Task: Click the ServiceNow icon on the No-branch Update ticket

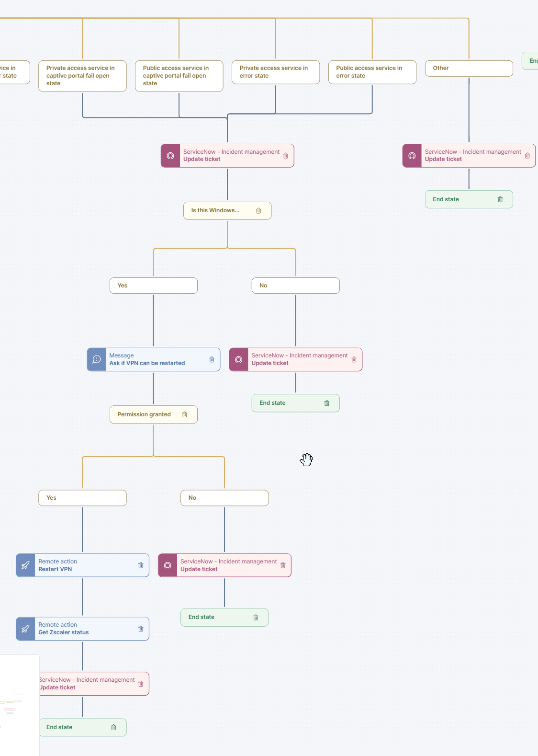Action: point(238,359)
